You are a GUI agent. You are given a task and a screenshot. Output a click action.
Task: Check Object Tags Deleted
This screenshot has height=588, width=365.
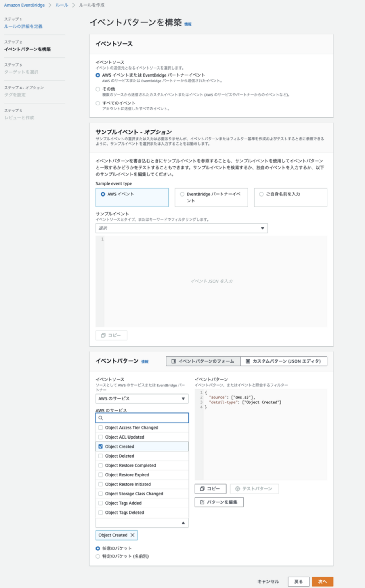pos(101,513)
